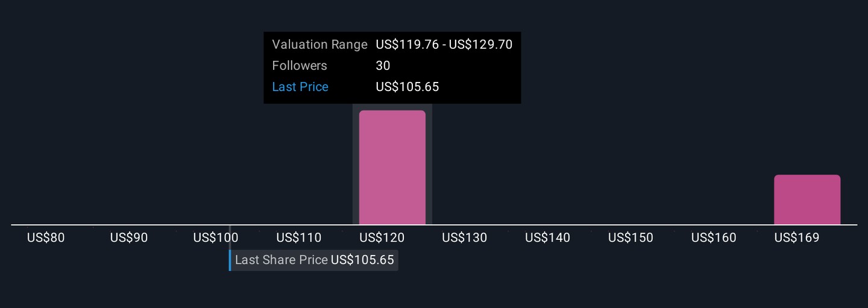Click the blue last share price marker line
The image size is (868, 308).
(230, 260)
